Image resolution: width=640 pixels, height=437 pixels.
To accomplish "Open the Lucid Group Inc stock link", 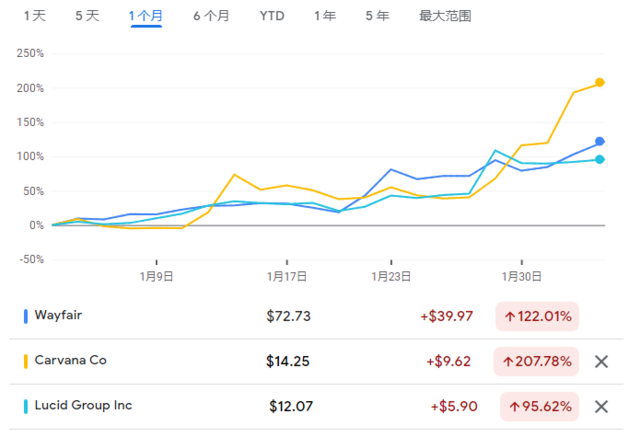I will tap(85, 406).
